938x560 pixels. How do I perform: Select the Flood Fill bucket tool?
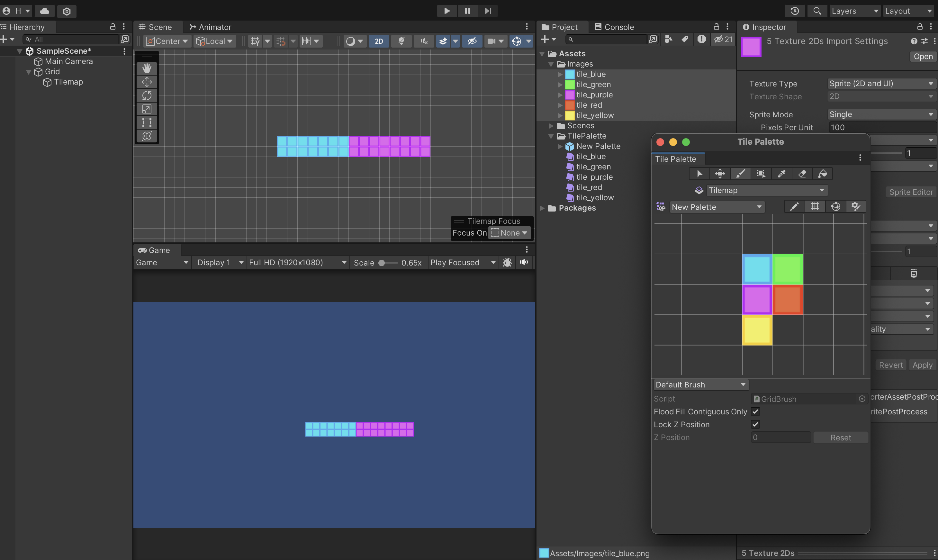tap(823, 174)
